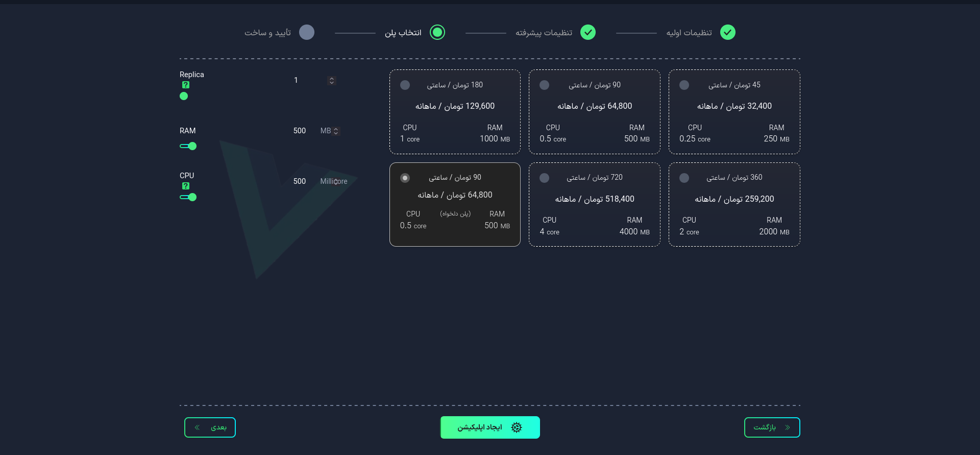Click the gray step circle for تأیید و ساخت
This screenshot has height=455, width=980.
pos(307,32)
